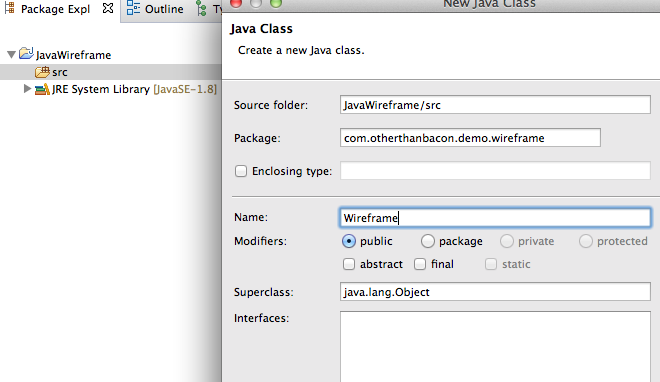Enable the Enclosing type checkbox
Image resolution: width=660 pixels, height=382 pixels.
[241, 171]
